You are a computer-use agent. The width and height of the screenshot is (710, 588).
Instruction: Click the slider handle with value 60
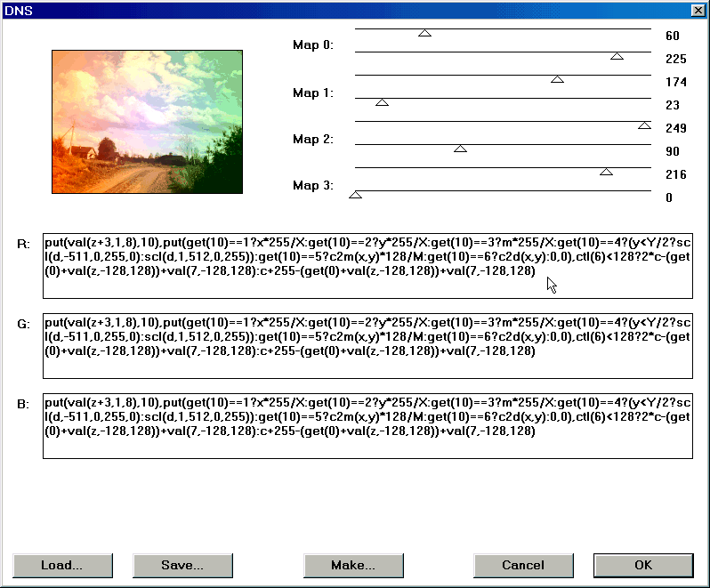coord(425,33)
